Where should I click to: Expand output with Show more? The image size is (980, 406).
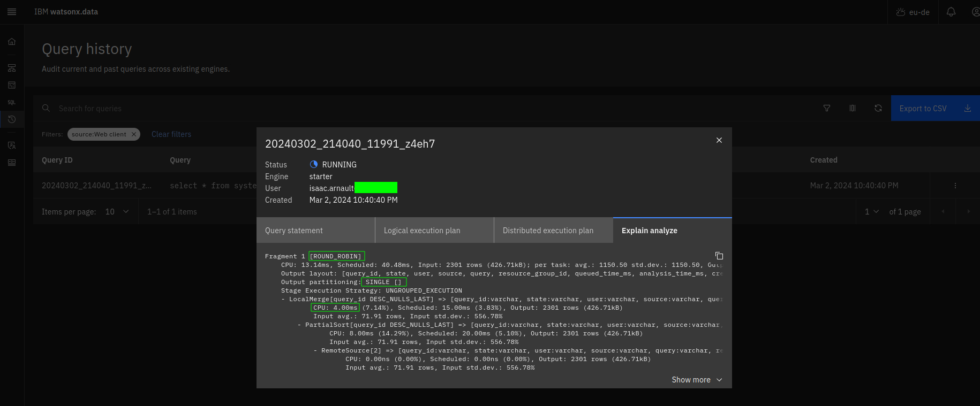[x=697, y=380]
